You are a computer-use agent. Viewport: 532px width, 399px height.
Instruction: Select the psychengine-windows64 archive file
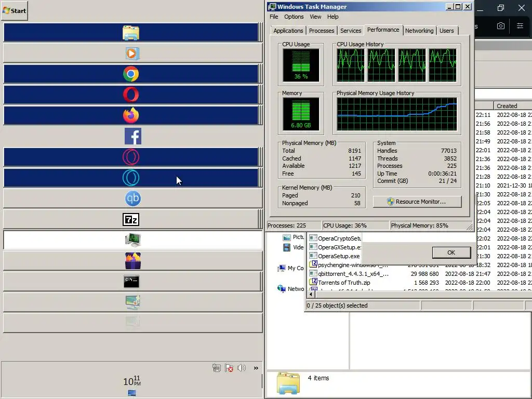(349, 264)
